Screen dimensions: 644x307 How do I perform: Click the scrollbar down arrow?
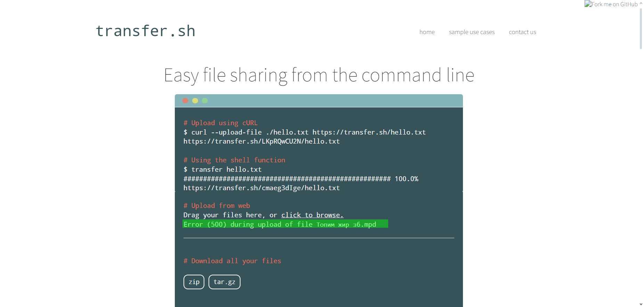[641, 304]
